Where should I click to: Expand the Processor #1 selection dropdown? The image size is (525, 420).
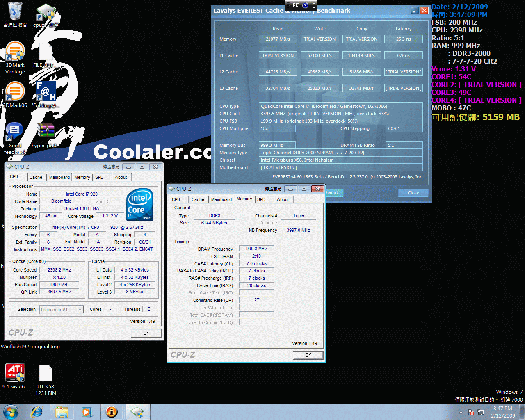point(80,310)
